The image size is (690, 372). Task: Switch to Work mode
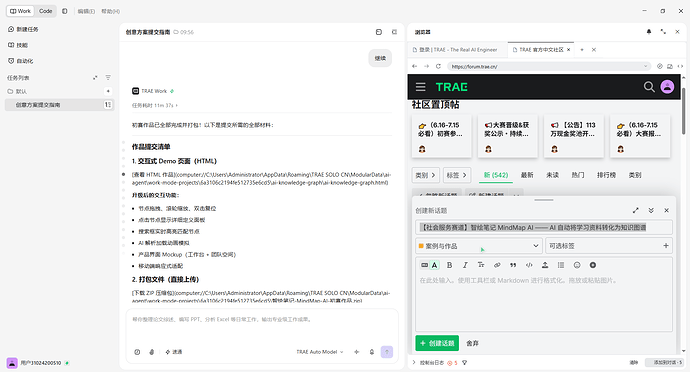click(20, 11)
